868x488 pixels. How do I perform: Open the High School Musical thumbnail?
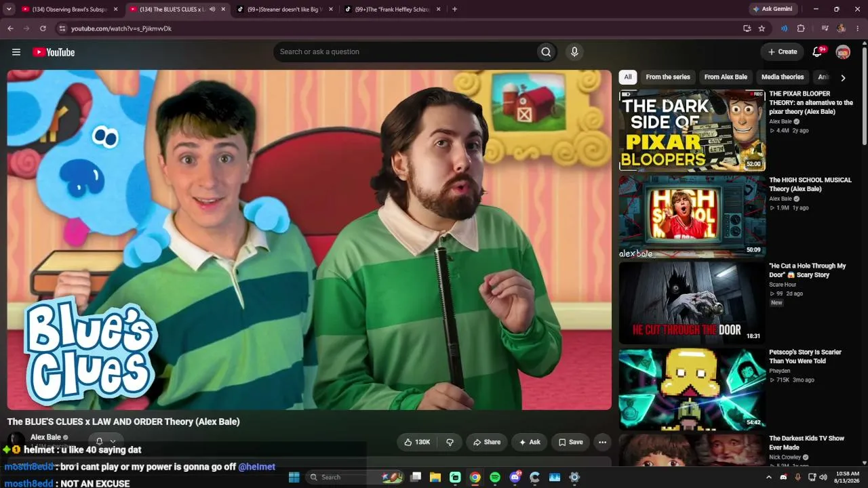(x=692, y=217)
